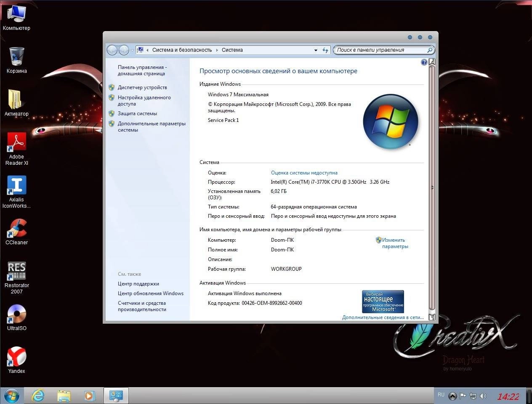Select the product code 00426-OEM-8992662-00400
This screenshot has width=532, height=404.
point(272,303)
